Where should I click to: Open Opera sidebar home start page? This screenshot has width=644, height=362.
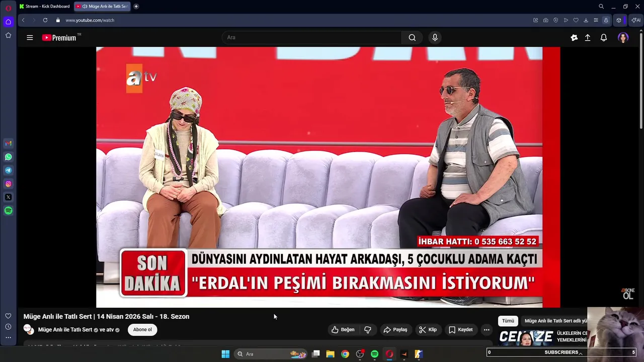point(8,22)
